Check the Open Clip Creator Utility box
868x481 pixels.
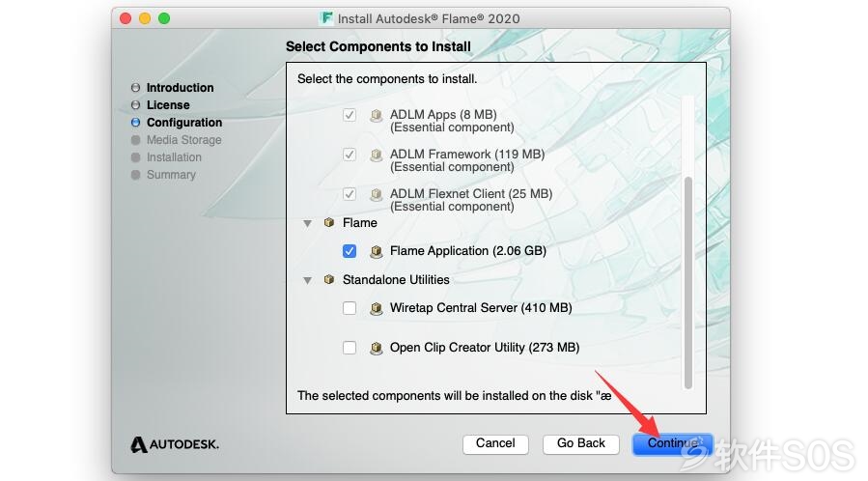(x=350, y=348)
